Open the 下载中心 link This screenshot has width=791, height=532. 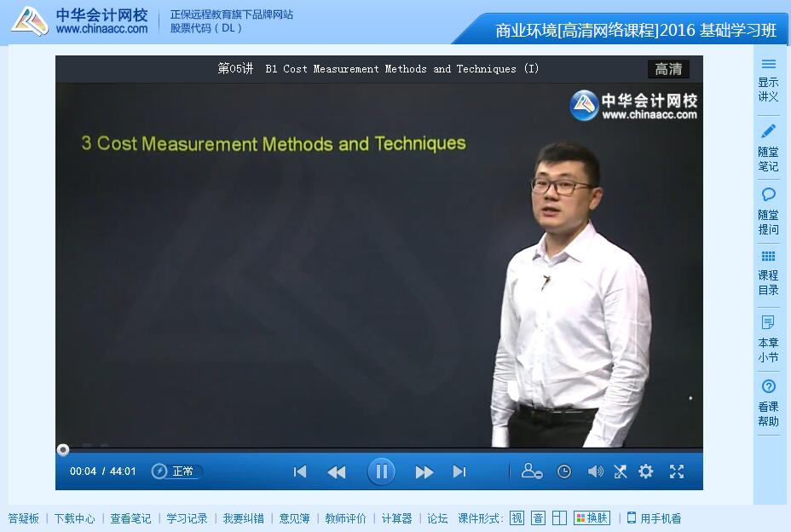click(74, 518)
